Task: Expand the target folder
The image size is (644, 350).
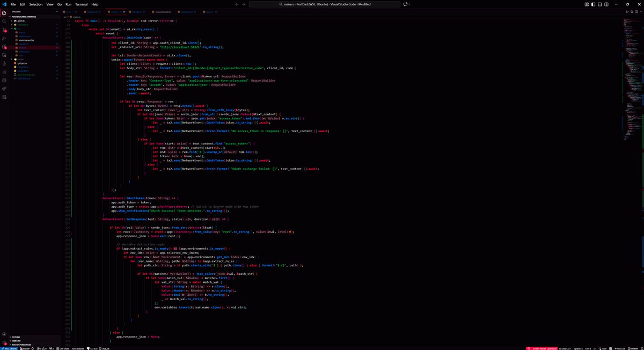Action: (35, 59)
